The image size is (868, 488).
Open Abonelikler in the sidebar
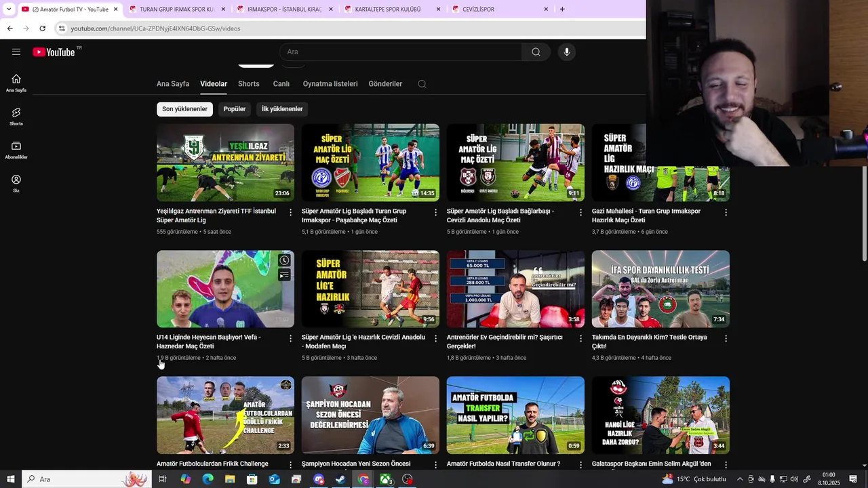tap(16, 150)
